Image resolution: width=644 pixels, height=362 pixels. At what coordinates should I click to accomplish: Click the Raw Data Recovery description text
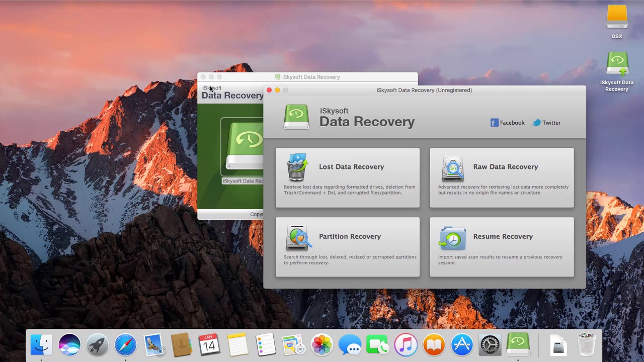point(503,190)
